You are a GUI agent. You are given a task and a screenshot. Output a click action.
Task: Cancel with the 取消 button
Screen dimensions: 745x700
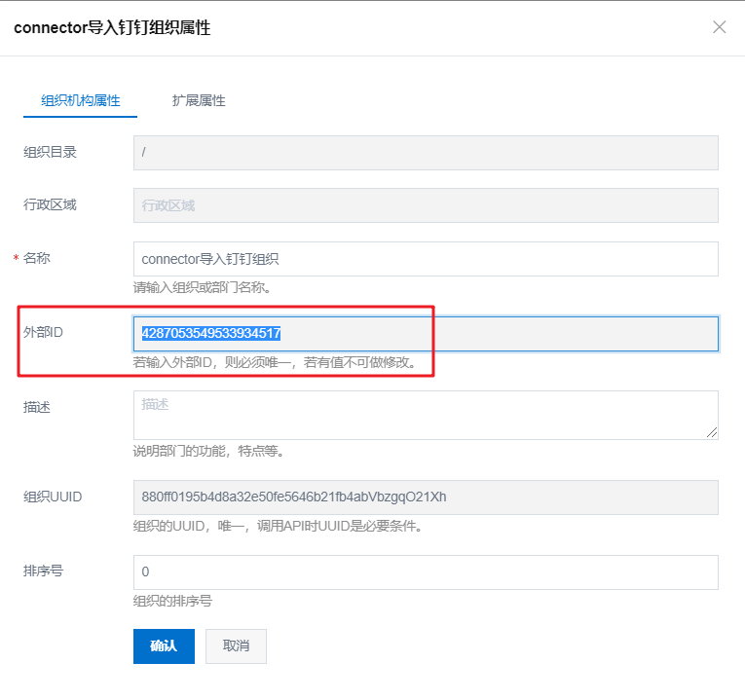(236, 646)
